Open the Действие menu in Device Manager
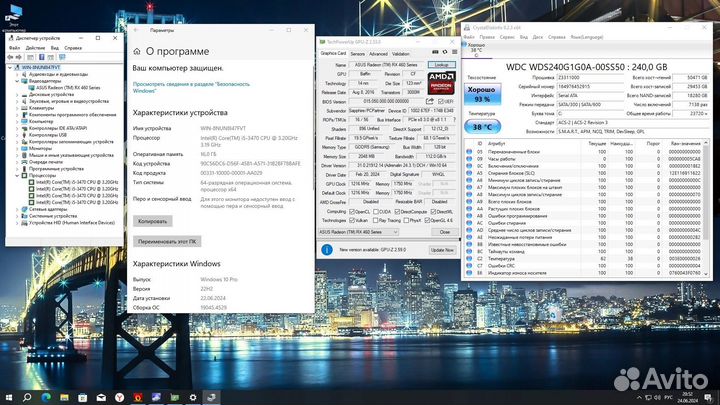This screenshot has width=720, height=405. tap(35, 48)
